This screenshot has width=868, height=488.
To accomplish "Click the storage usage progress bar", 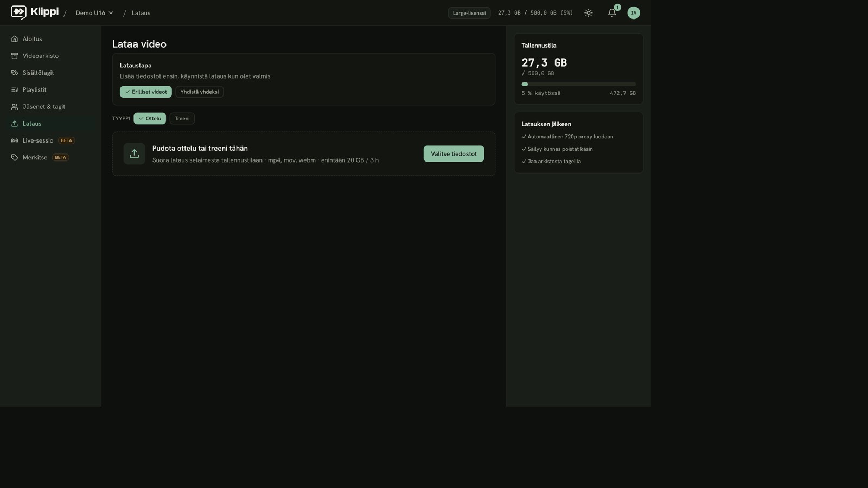I will pos(579,84).
